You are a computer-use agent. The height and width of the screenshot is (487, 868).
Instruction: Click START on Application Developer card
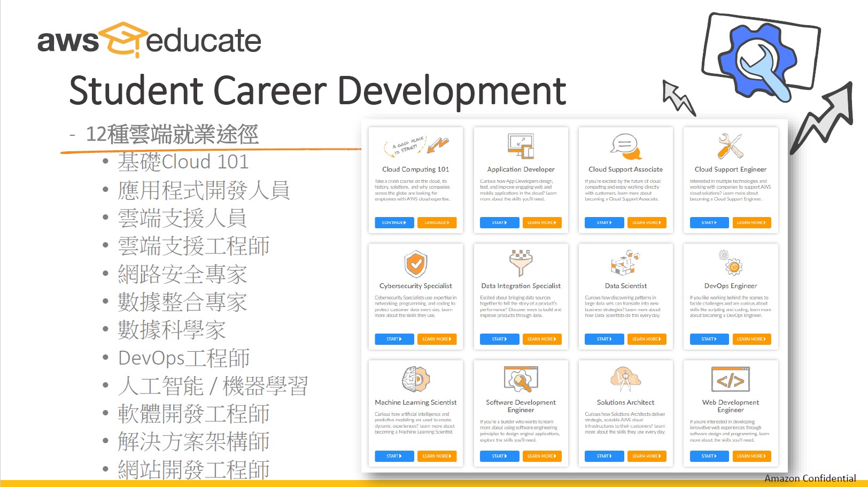(499, 222)
